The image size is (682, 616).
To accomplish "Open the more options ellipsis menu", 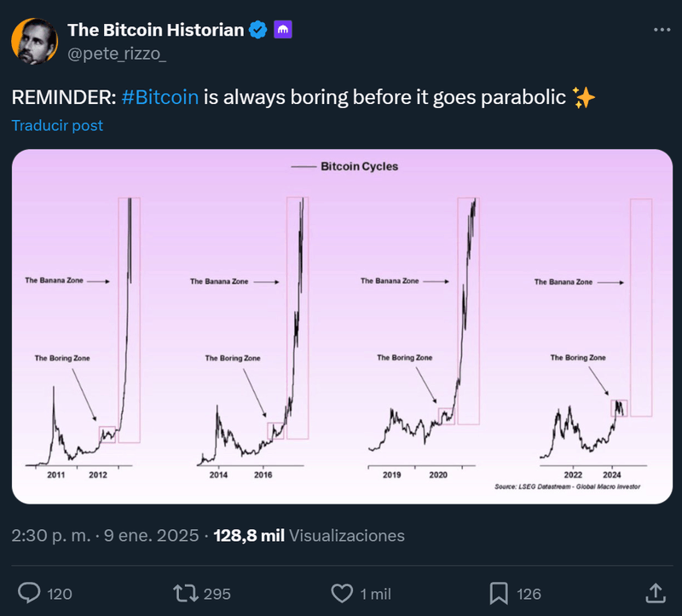I will (x=661, y=30).
